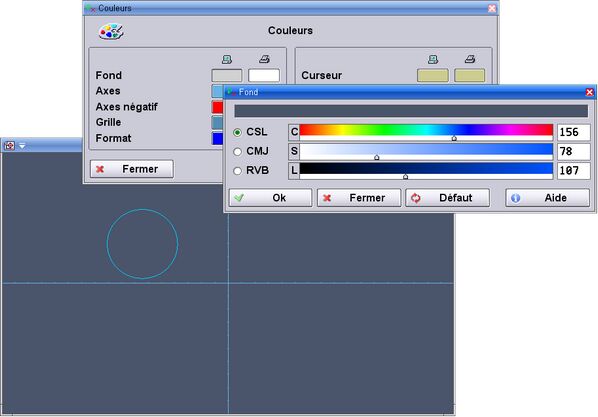Click the printer icon above Curseur swatches

(x=470, y=59)
